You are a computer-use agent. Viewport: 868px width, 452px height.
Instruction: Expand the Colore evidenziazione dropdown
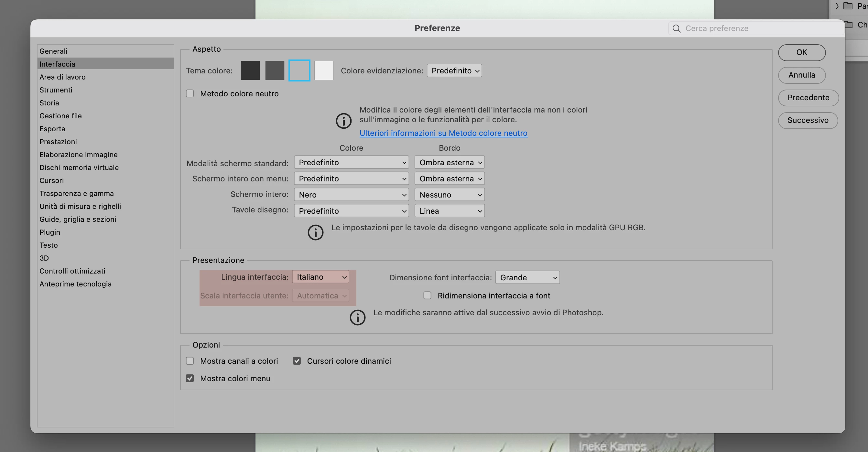pos(454,70)
